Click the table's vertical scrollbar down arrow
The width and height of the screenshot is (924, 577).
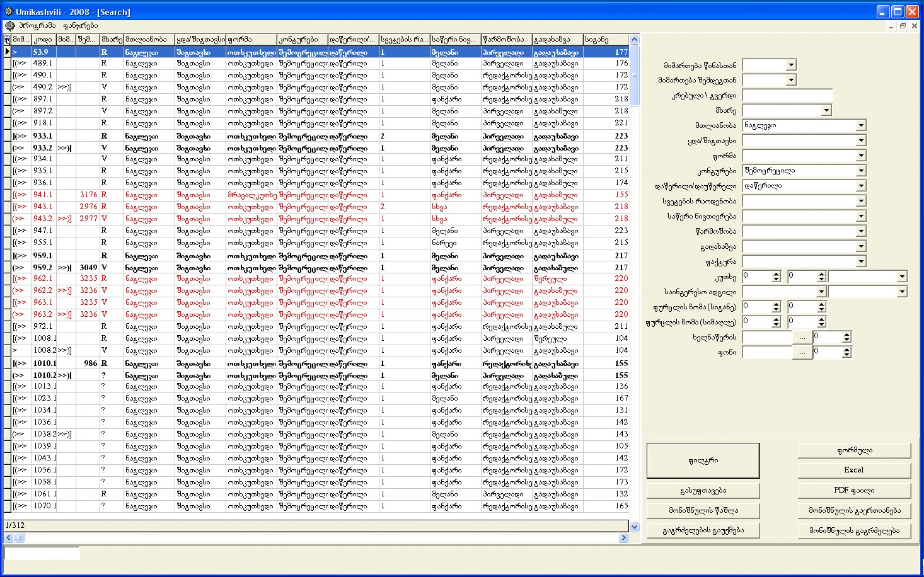tap(634, 527)
